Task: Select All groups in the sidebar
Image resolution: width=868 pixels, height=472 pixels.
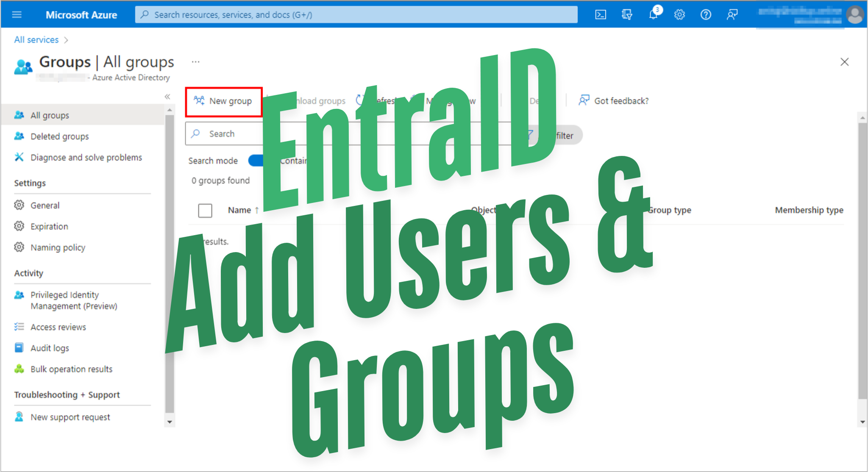Action: (x=82, y=115)
